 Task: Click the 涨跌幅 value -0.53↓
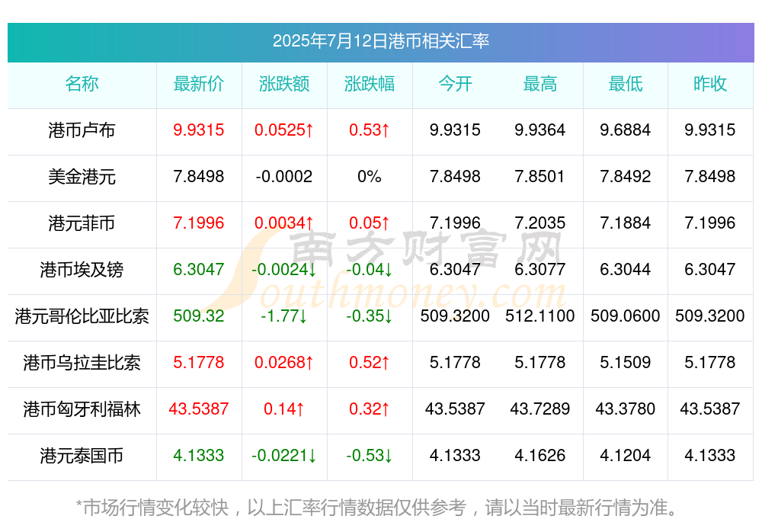click(370, 455)
